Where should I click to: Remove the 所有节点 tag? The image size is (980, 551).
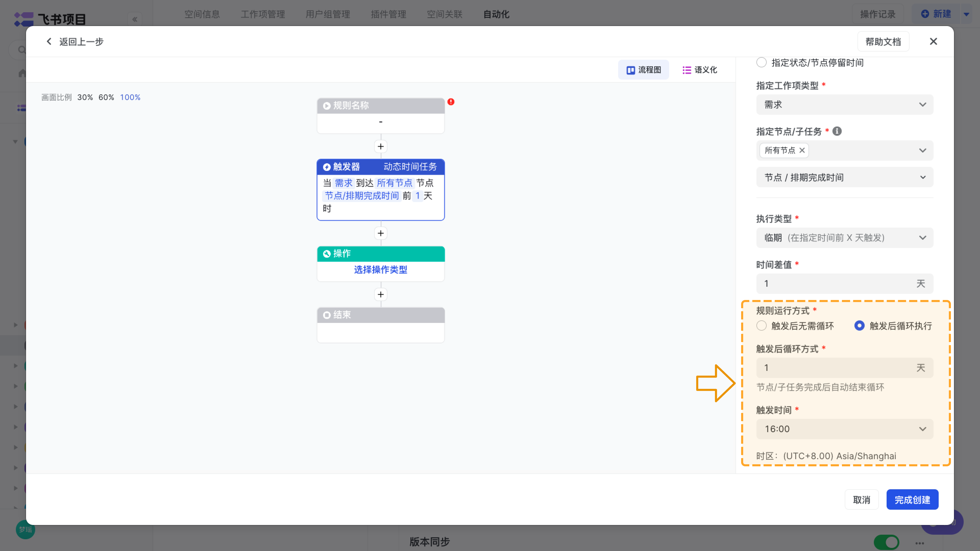tap(802, 150)
